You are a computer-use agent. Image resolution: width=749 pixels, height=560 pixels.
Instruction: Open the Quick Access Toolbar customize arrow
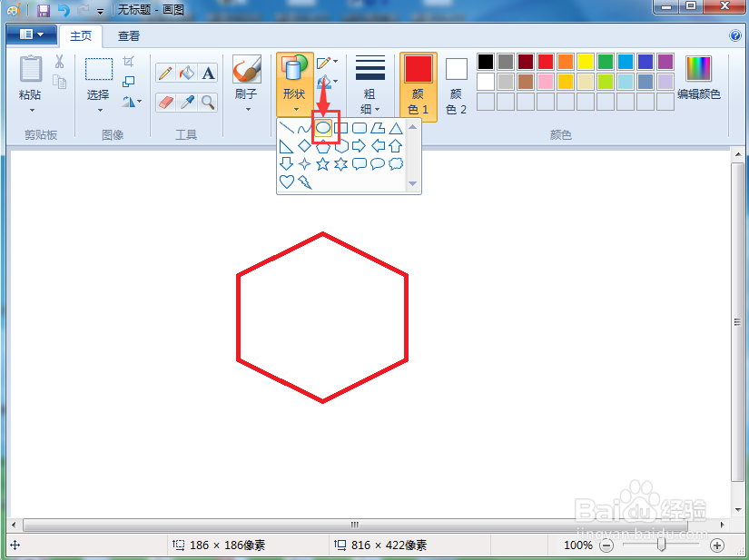(x=100, y=11)
